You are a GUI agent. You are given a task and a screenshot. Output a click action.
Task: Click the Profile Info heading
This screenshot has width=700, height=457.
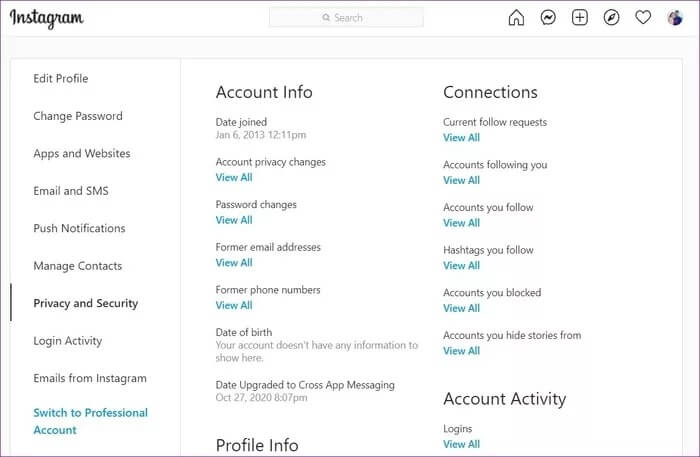tap(257, 445)
